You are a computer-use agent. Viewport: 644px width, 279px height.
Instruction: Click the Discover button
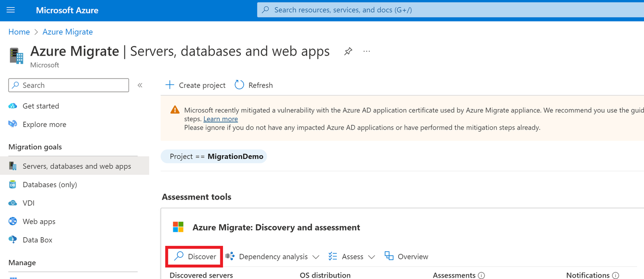click(195, 257)
